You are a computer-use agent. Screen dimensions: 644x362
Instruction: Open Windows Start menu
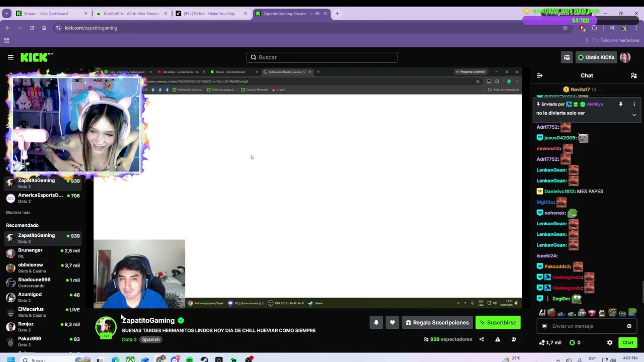11,359
